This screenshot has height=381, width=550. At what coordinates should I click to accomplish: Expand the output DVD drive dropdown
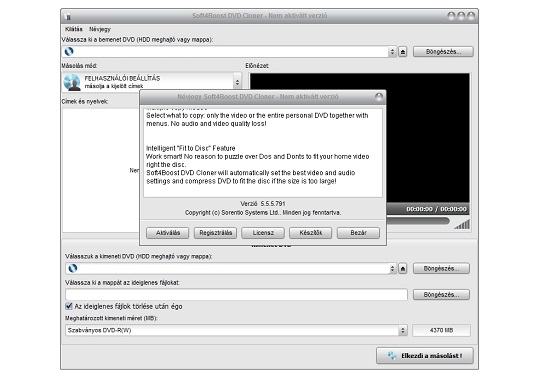(393, 269)
